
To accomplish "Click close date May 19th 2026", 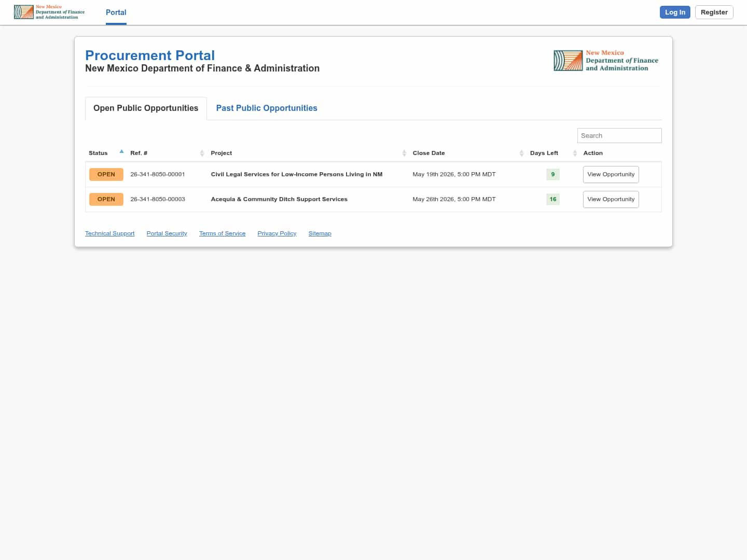I will pos(454,175).
